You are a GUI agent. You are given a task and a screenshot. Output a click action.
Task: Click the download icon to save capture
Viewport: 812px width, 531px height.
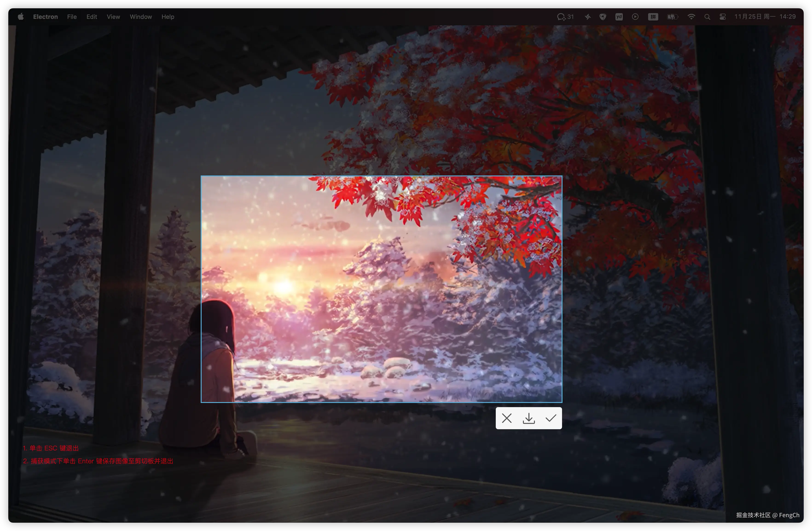(528, 418)
